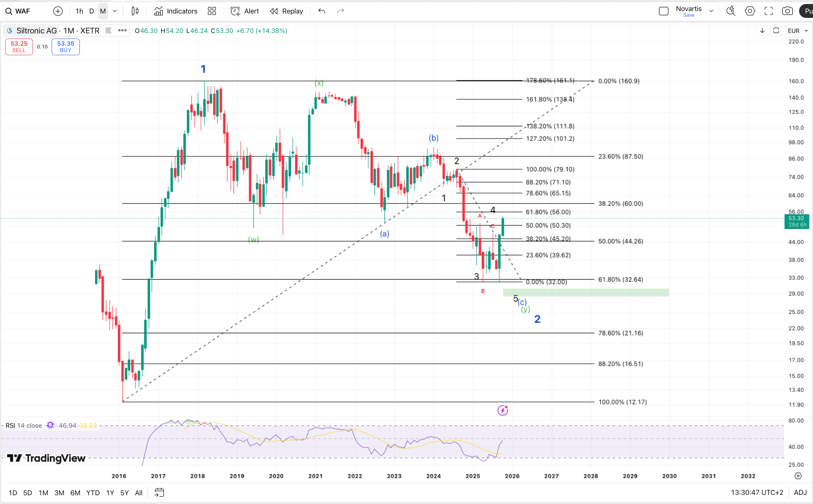Open the EUR currency dropdown
The width and height of the screenshot is (813, 504).
coord(798,31)
